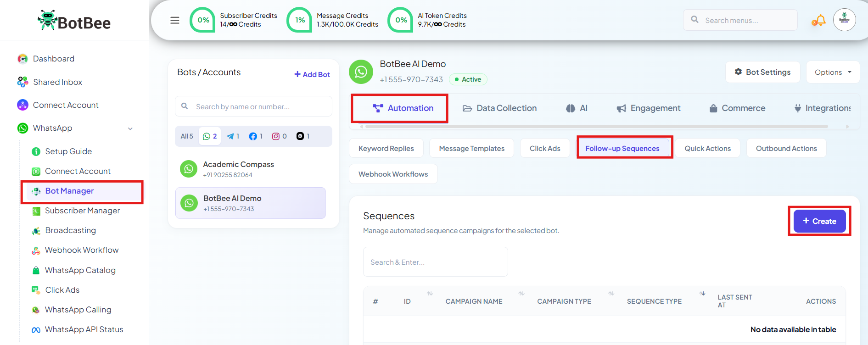The width and height of the screenshot is (868, 345).
Task: Open Follow-up Sequences
Action: 622,148
